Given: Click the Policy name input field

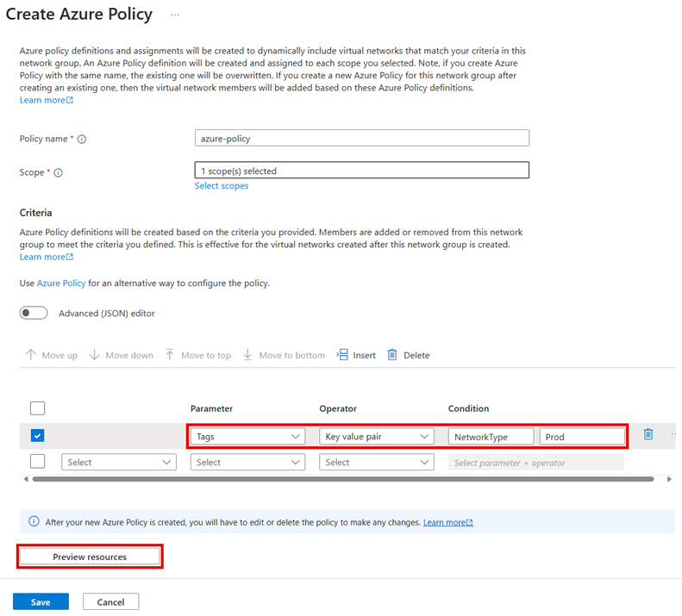Looking at the screenshot, I should coord(362,138).
